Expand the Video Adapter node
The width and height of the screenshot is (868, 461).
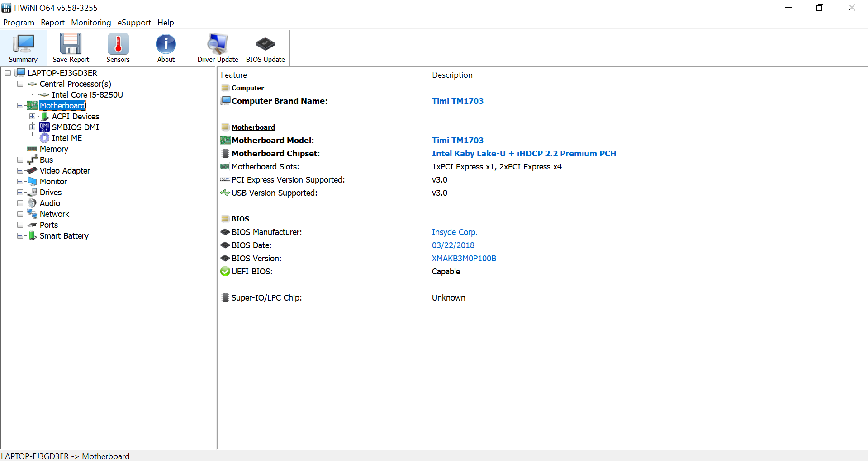(x=20, y=171)
